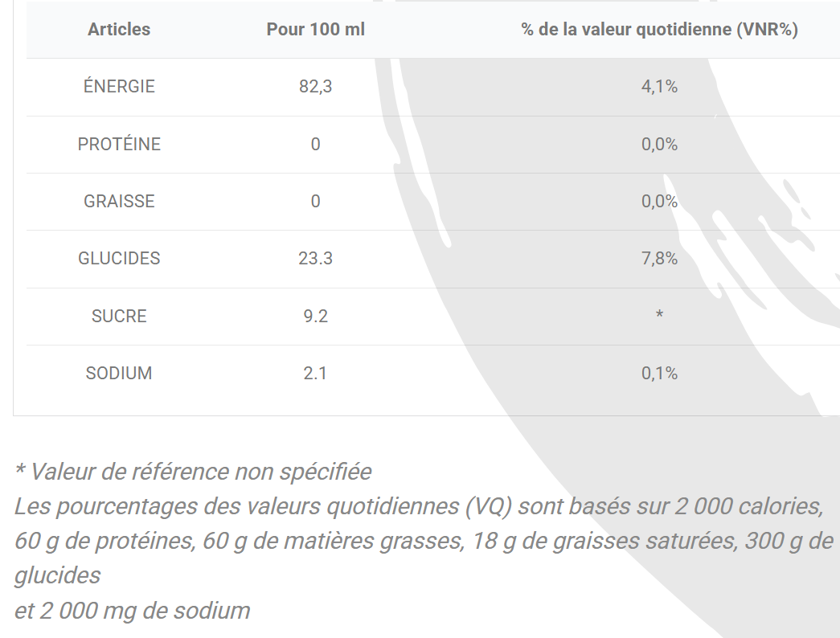840x638 pixels.
Task: Click the 4,1% energy percentage cell
Action: click(x=659, y=86)
